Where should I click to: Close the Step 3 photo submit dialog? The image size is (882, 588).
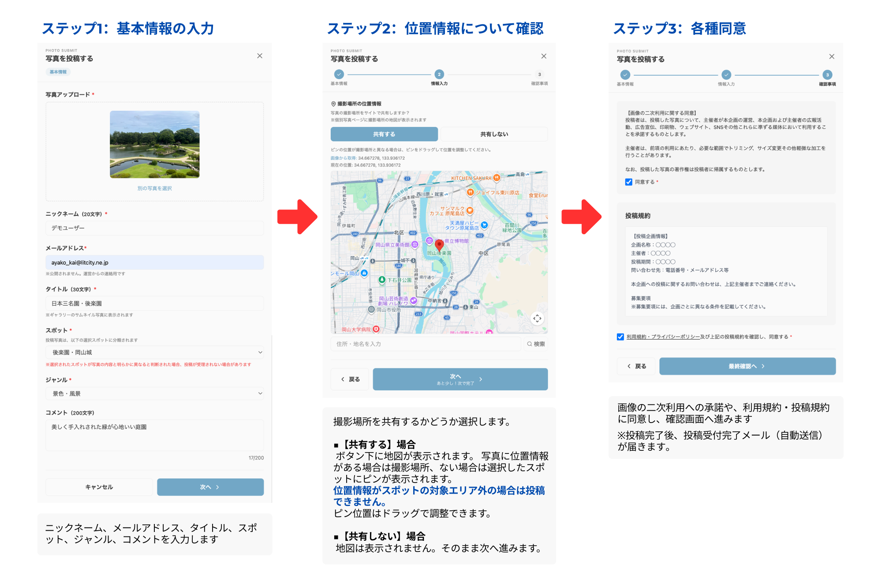click(x=832, y=56)
